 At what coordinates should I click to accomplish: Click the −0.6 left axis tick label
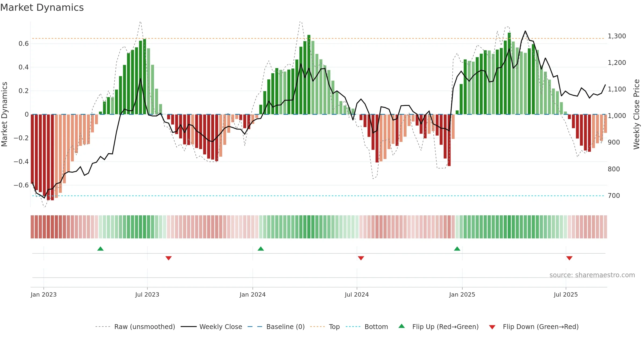tap(21, 185)
